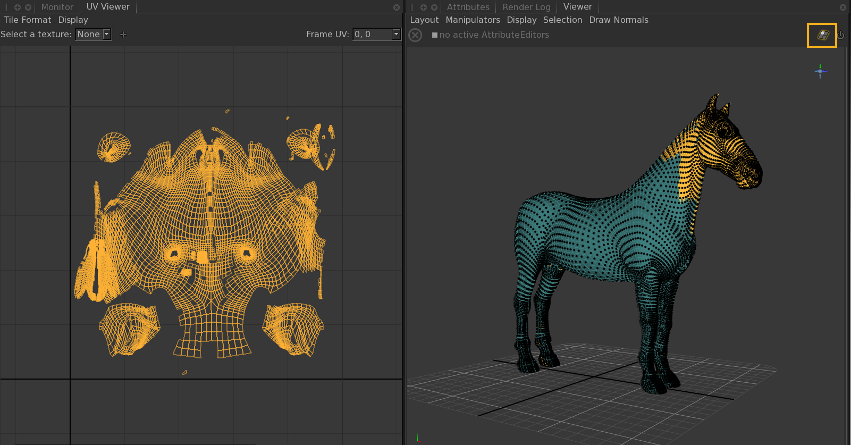Switch to the Monitor tab
Screen dimensions: 851x445
(x=57, y=7)
